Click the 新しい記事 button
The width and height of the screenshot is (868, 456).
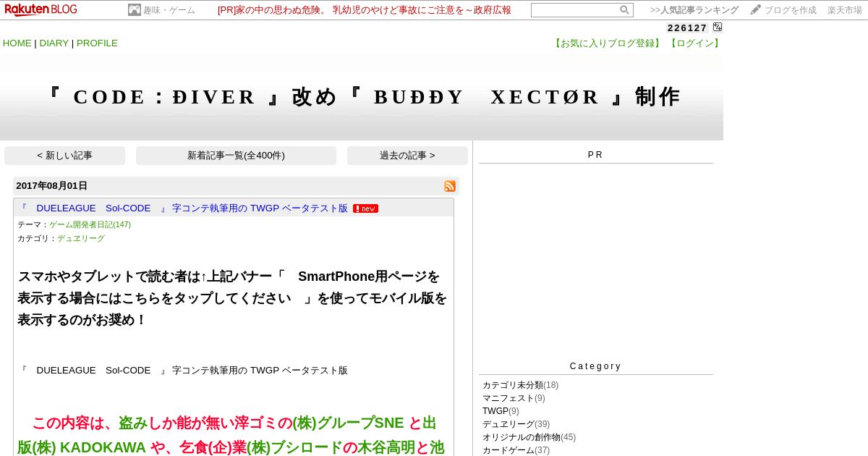click(64, 156)
